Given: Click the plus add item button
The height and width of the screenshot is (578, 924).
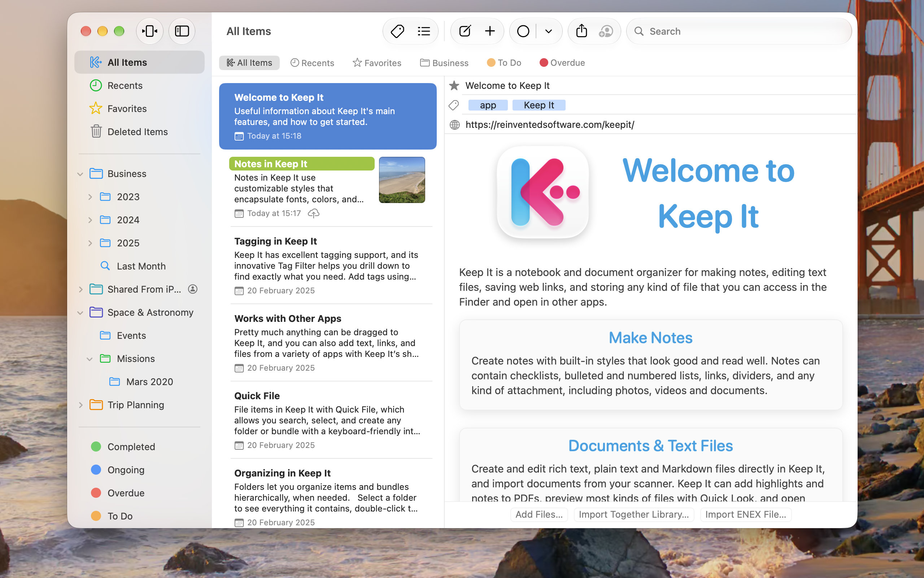Looking at the screenshot, I should (x=490, y=31).
